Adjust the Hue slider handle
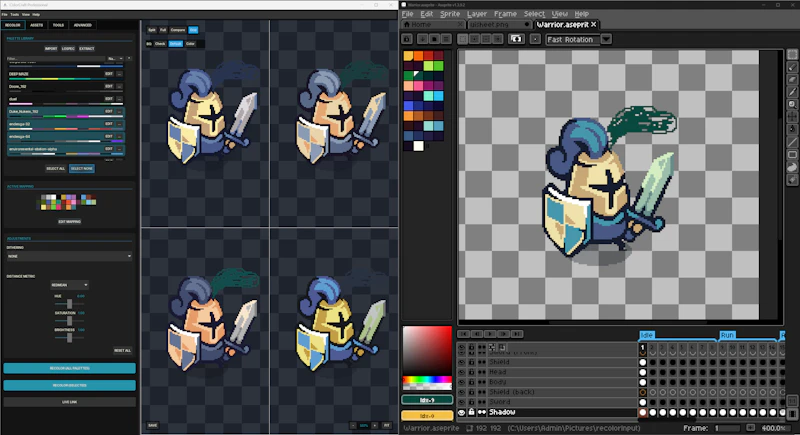 (69, 304)
